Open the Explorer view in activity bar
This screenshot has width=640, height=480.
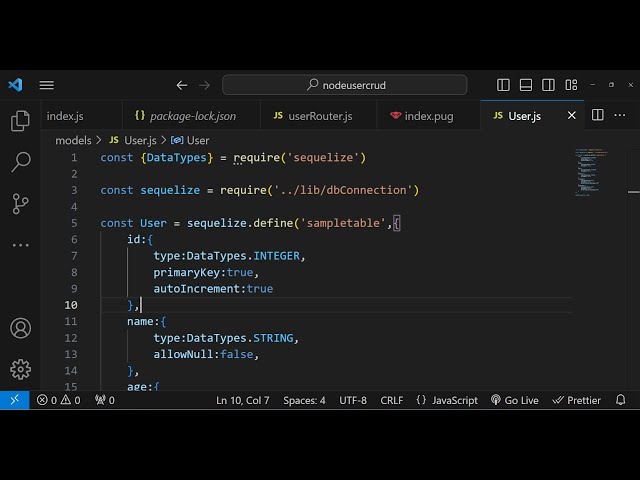tap(20, 121)
